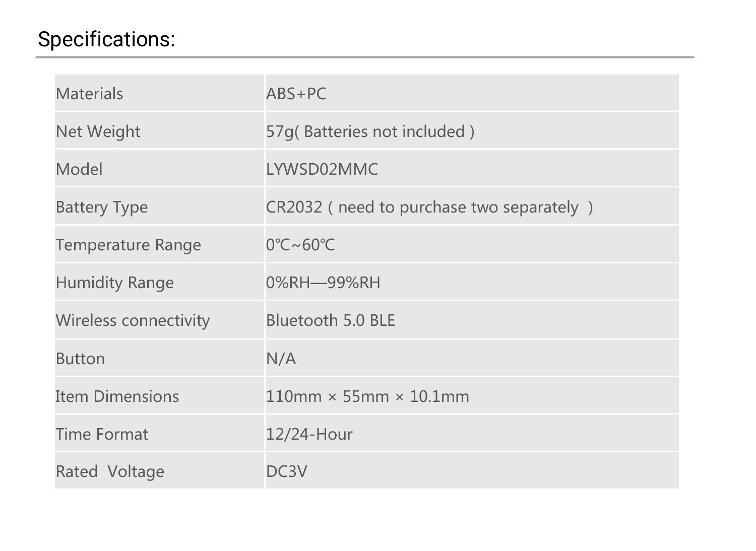Click the N/A value for Button
This screenshot has height=551, width=756.
281,359
